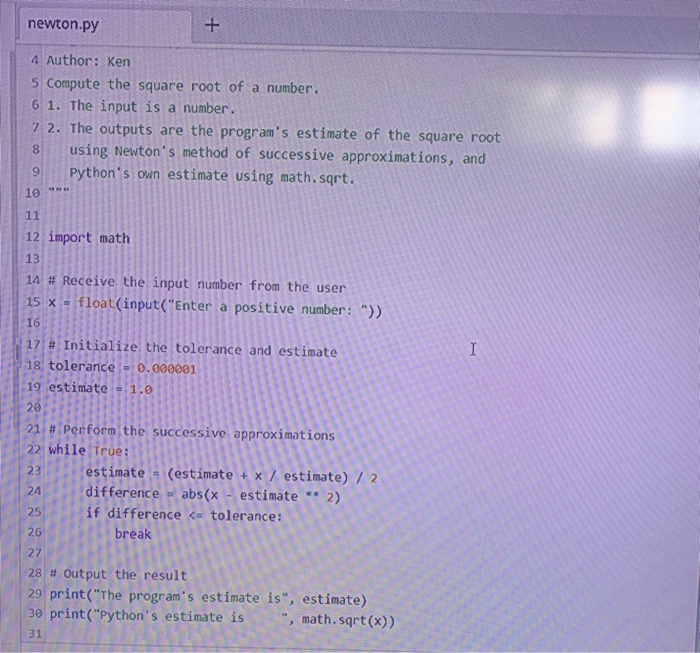Screen dimensions: 700x653
Task: Click the 'while True:' statement
Action: pos(89,450)
